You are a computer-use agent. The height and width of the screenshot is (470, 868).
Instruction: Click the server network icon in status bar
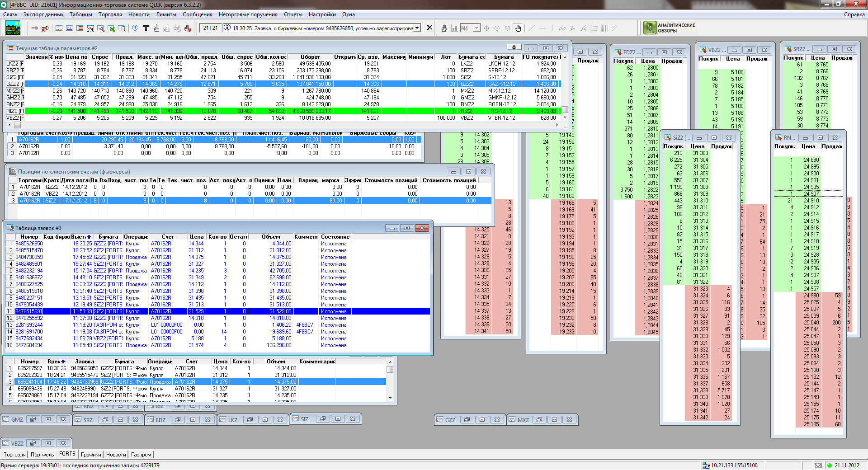click(x=706, y=465)
